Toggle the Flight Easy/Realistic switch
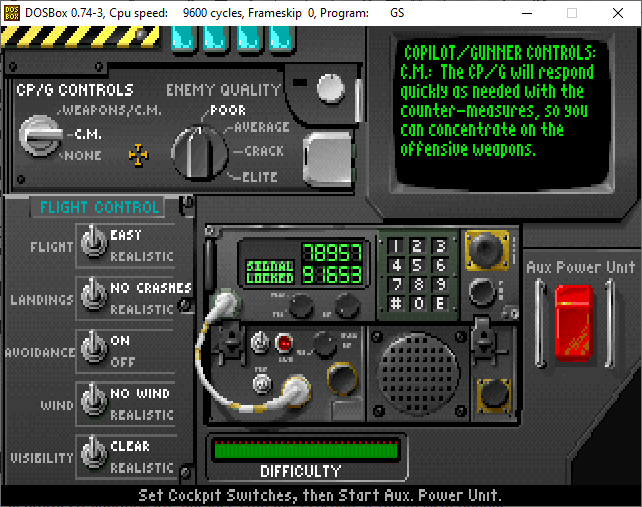 pyautogui.click(x=94, y=242)
